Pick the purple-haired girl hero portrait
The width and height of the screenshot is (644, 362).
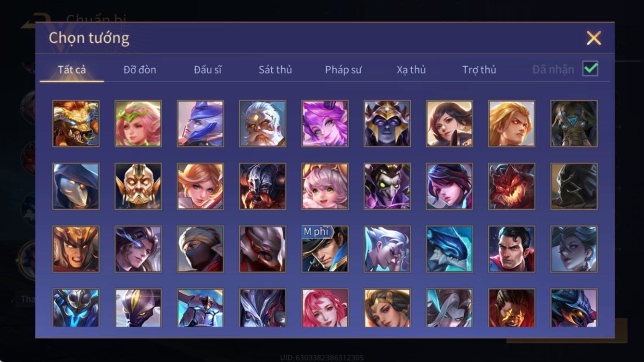[325, 124]
